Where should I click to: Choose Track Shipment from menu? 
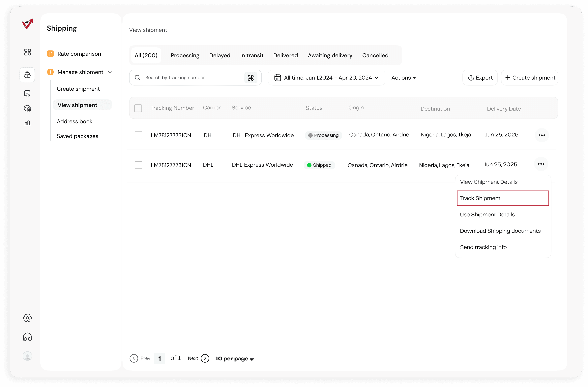[503, 198]
